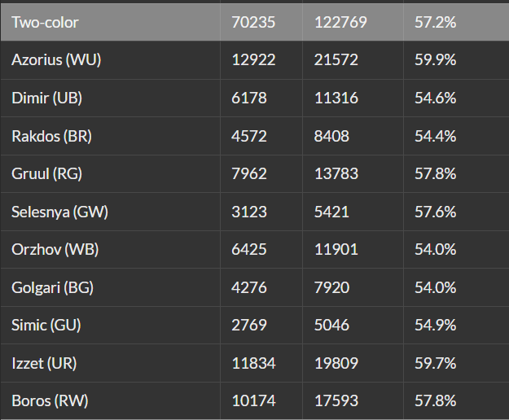Click the 54.6% percentage for Dimir
Screen dimensions: 509x420
[x=435, y=98]
